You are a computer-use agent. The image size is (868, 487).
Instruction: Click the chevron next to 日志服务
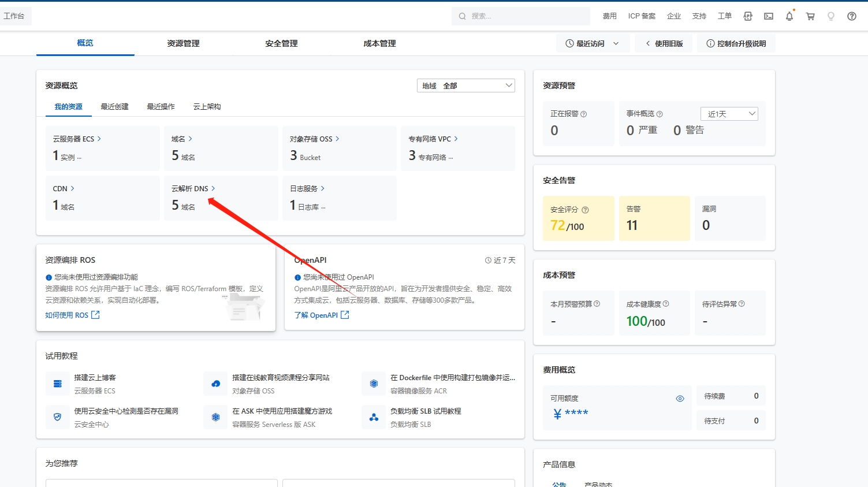click(322, 188)
